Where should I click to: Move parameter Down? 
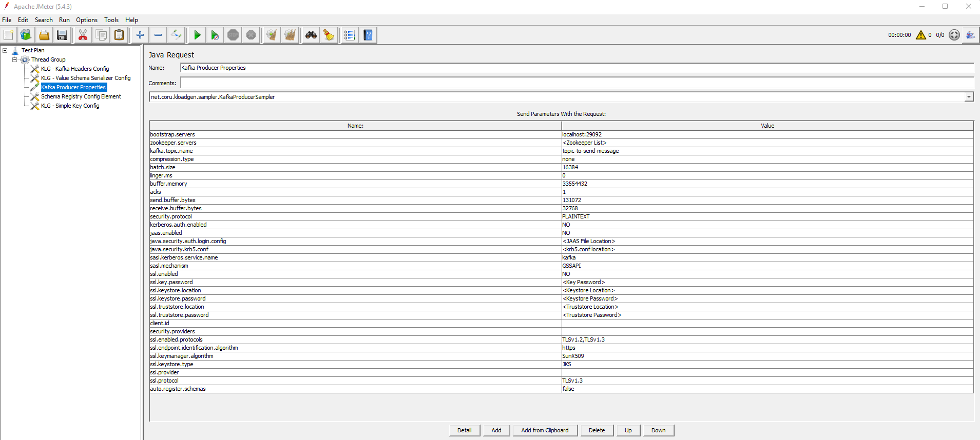pyautogui.click(x=658, y=430)
